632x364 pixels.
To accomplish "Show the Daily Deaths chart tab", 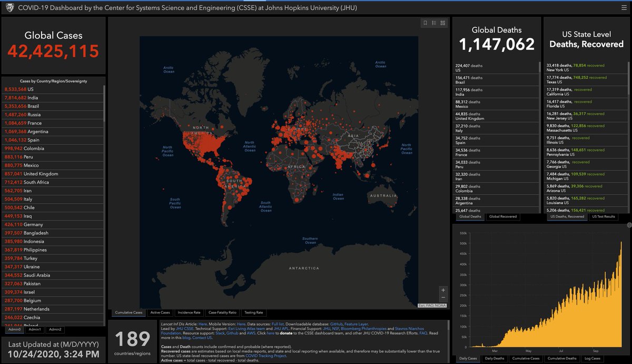I will pyautogui.click(x=494, y=358).
